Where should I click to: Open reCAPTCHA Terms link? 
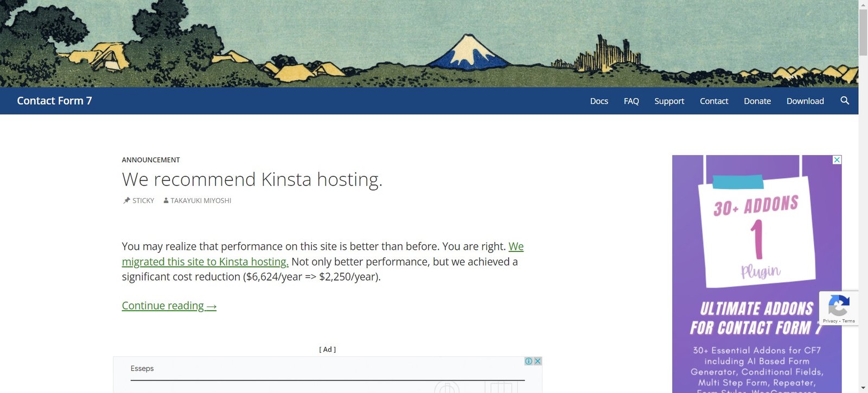point(848,321)
